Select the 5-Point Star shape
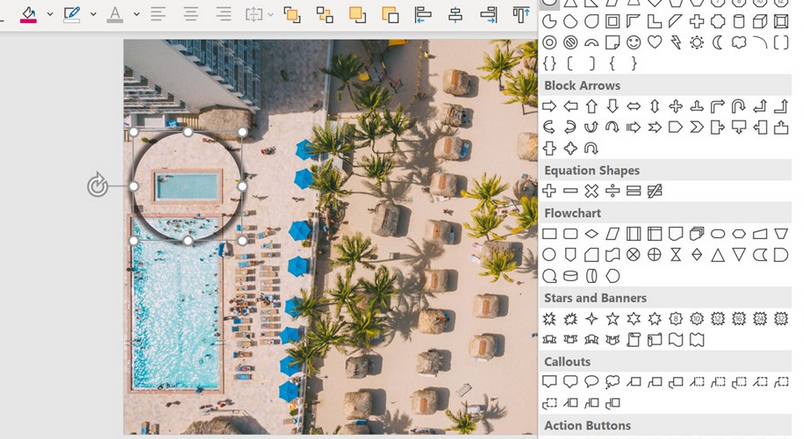The height and width of the screenshot is (439, 804). pyautogui.click(x=612, y=319)
